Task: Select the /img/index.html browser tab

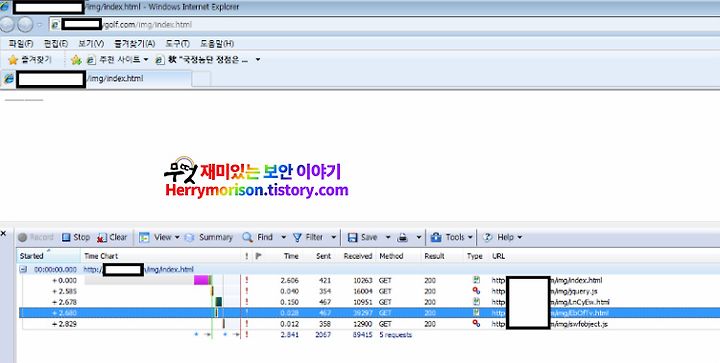Action: click(x=96, y=79)
